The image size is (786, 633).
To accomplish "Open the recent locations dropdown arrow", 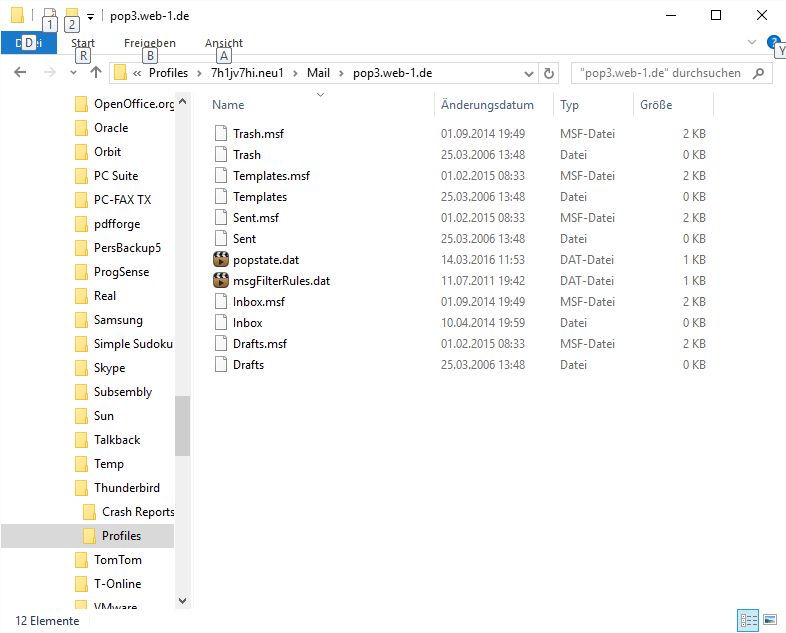I will click(x=73, y=73).
